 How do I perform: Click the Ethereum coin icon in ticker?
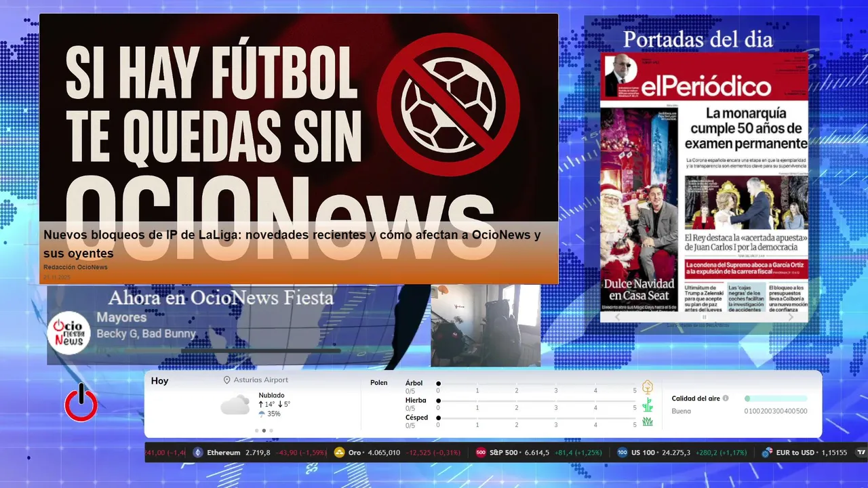(x=198, y=452)
